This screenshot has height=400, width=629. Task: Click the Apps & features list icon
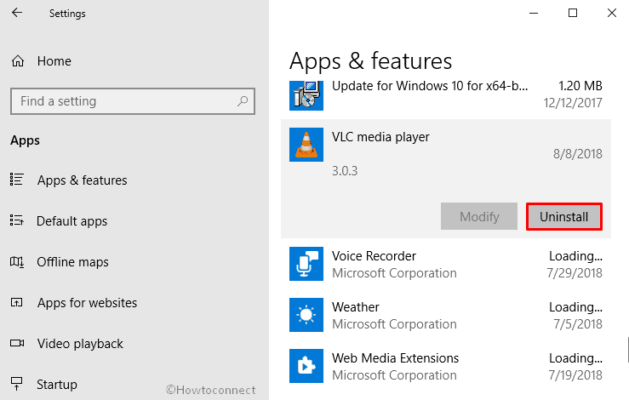(17, 179)
